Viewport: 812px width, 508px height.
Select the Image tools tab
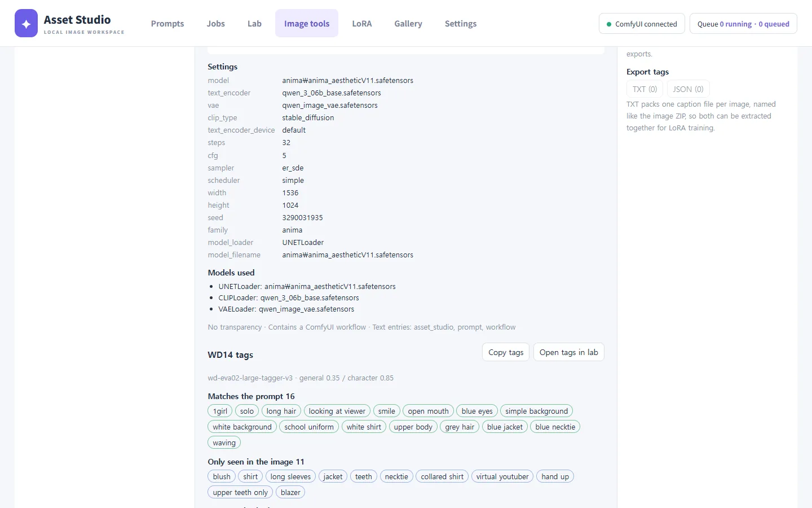coord(307,23)
